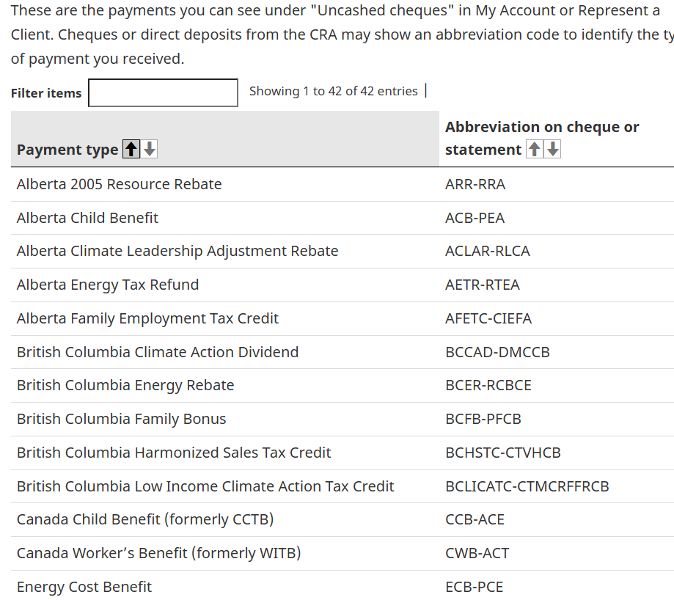Sort Payment type column descending arrow
This screenshot has width=674, height=600.
pyautogui.click(x=150, y=149)
